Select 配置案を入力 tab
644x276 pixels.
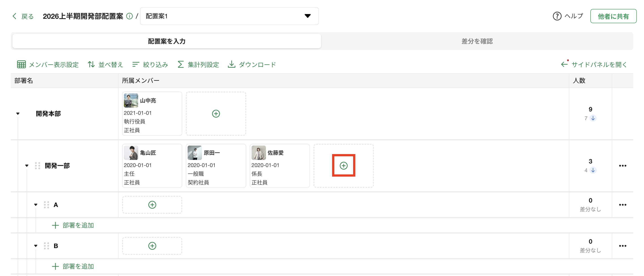pos(167,41)
